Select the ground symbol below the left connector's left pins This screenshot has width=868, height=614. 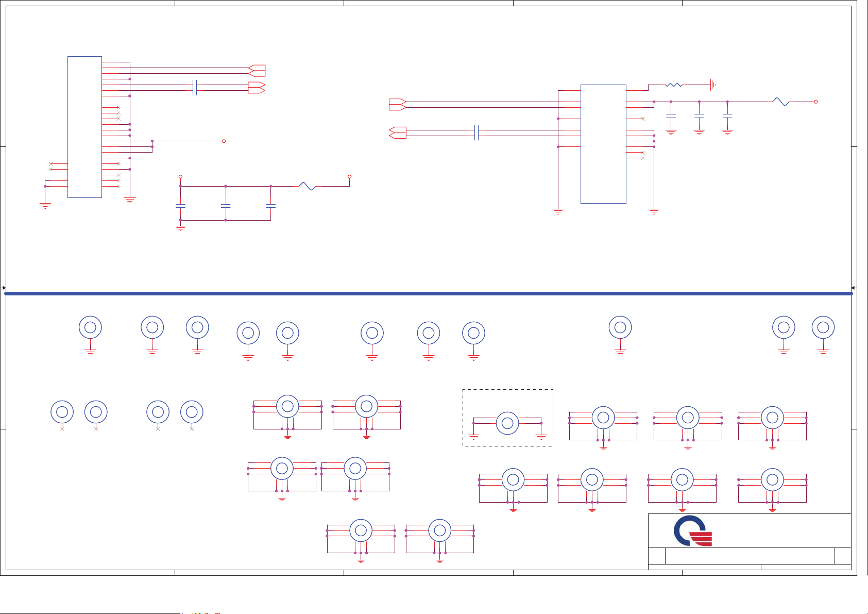click(45, 205)
